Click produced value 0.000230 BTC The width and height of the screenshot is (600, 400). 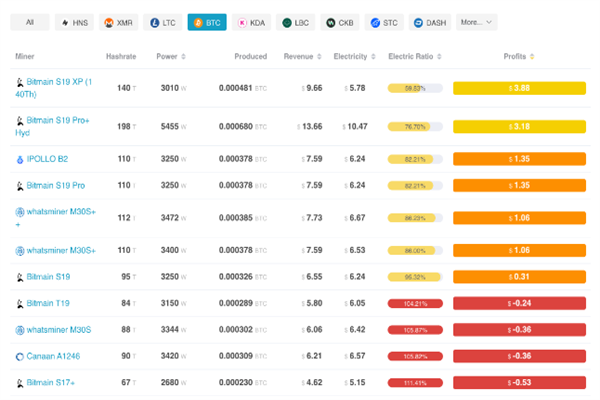(x=243, y=383)
